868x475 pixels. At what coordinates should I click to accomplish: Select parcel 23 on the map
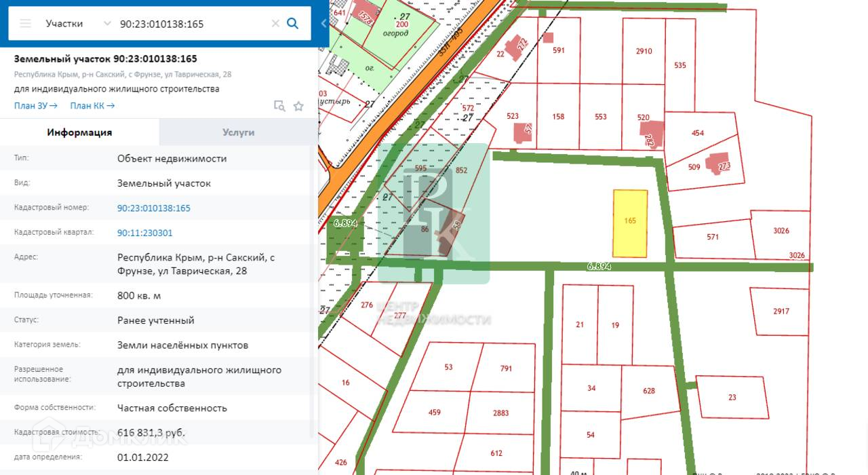(x=732, y=397)
